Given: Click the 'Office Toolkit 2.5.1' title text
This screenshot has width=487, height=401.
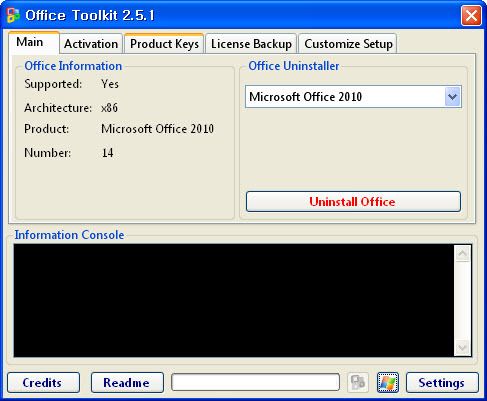Looking at the screenshot, I should point(90,15).
